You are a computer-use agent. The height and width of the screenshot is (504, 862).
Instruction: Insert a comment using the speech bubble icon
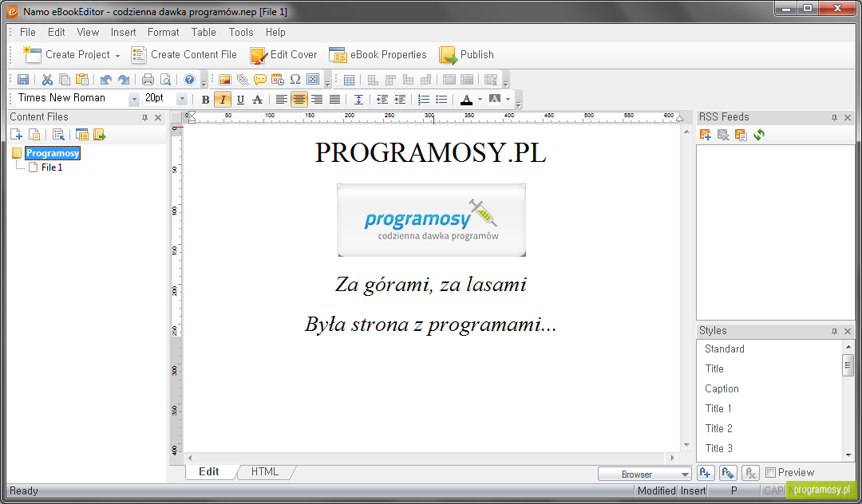pyautogui.click(x=260, y=80)
